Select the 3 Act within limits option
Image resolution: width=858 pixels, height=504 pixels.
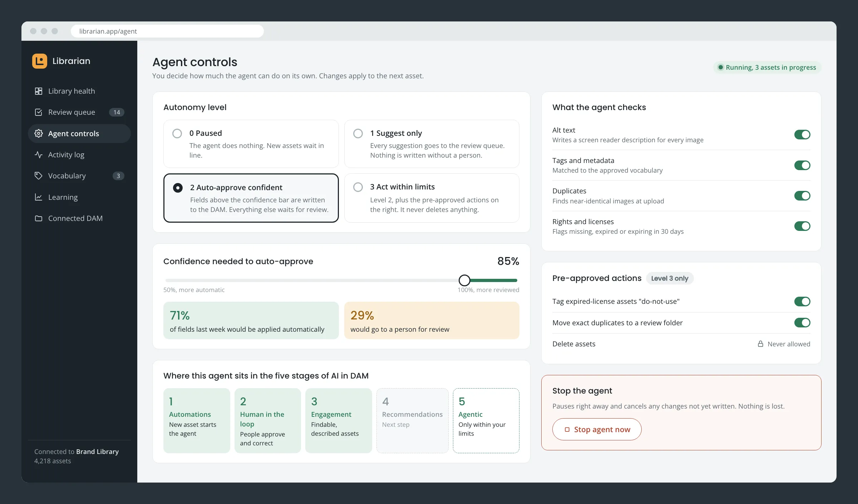pos(432,198)
